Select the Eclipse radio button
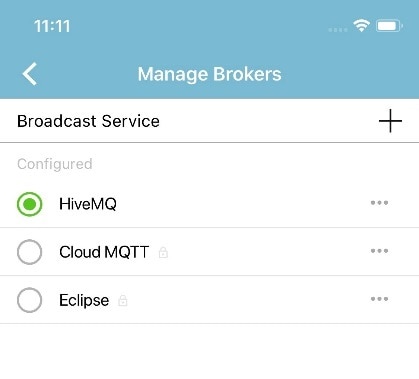This screenshot has width=419, height=379. click(30, 300)
